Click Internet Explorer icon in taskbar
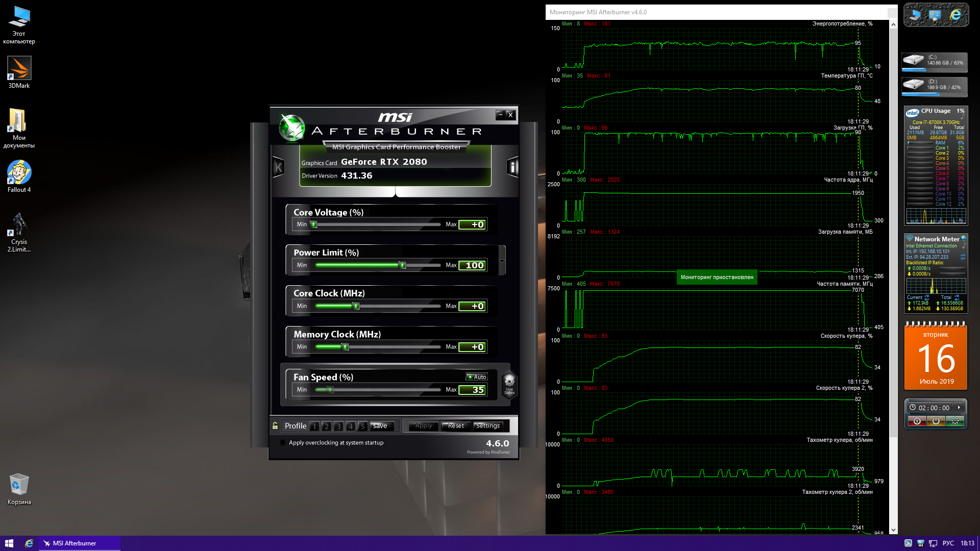This screenshot has height=551, width=980. [x=29, y=543]
